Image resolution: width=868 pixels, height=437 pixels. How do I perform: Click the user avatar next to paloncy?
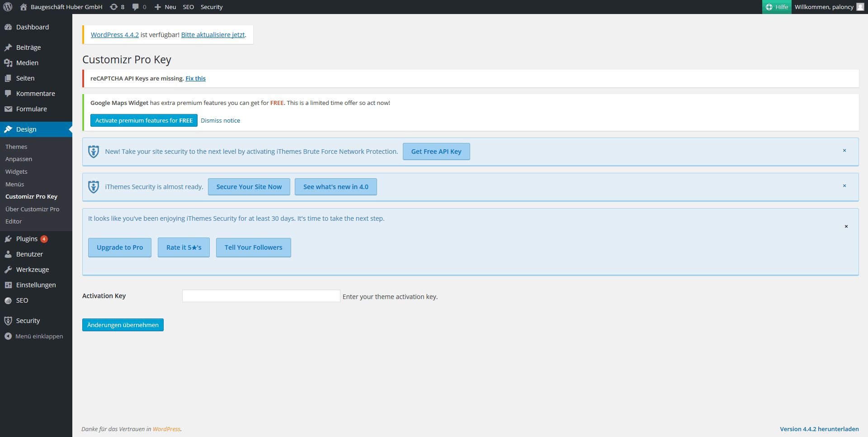(x=860, y=7)
